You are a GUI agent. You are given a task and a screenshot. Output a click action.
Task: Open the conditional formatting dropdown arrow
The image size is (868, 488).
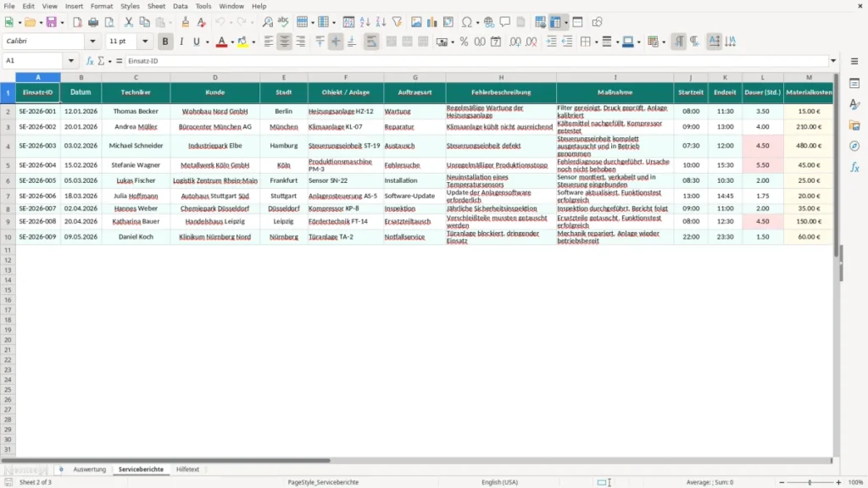pos(664,42)
